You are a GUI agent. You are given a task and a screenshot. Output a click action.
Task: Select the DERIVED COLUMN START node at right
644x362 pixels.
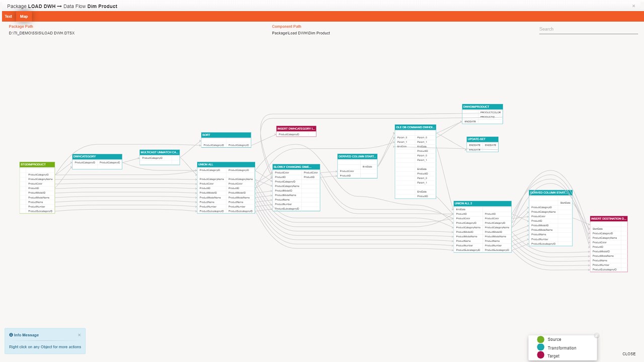550,193
